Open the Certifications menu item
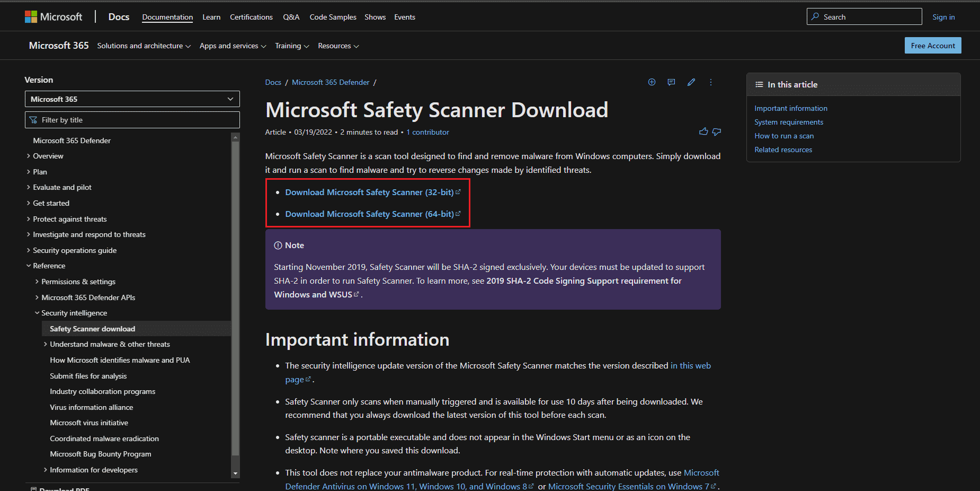980x491 pixels. click(x=251, y=17)
